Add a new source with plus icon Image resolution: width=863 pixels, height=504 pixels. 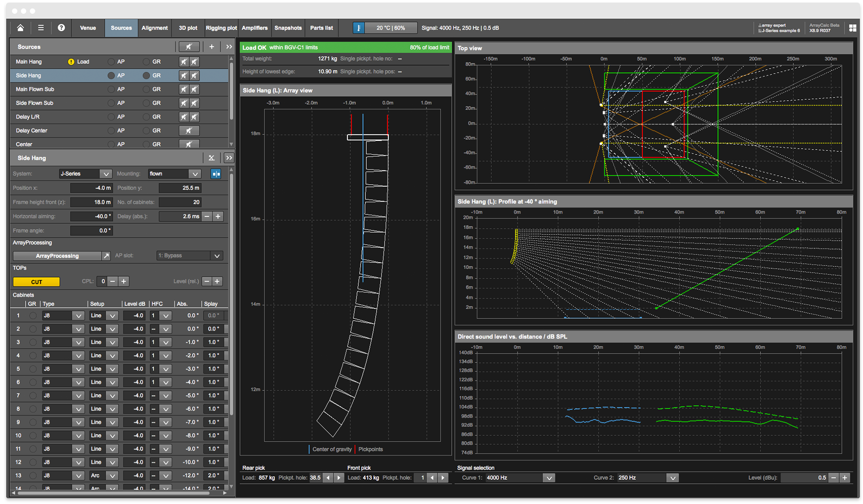(211, 47)
